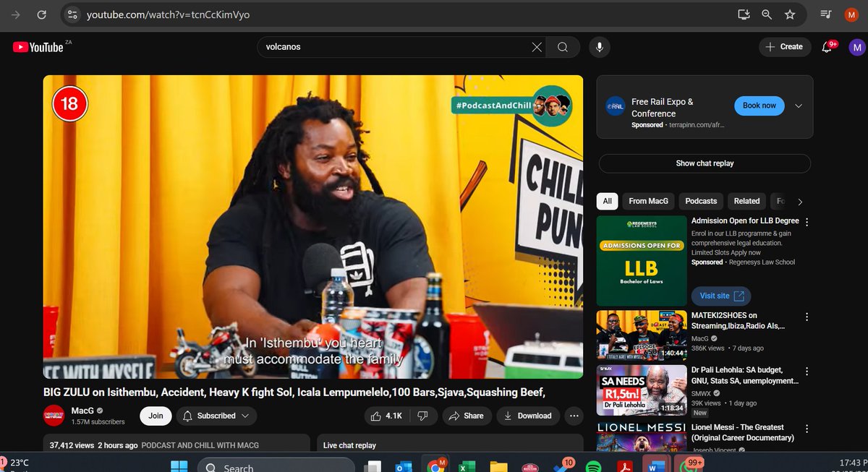Open options for Dr Pali Lehohla video
This screenshot has height=472, width=868.
coord(807,372)
